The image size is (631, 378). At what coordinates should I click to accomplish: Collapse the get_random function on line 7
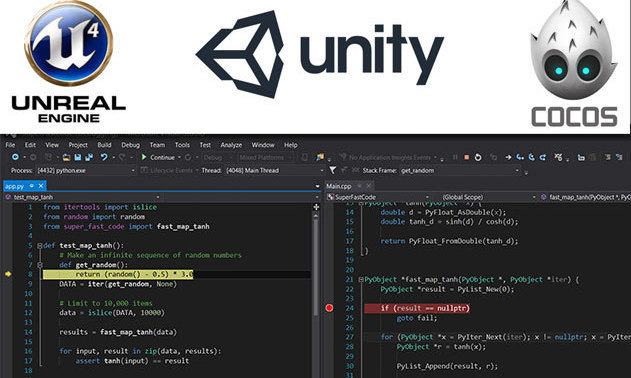(x=39, y=265)
